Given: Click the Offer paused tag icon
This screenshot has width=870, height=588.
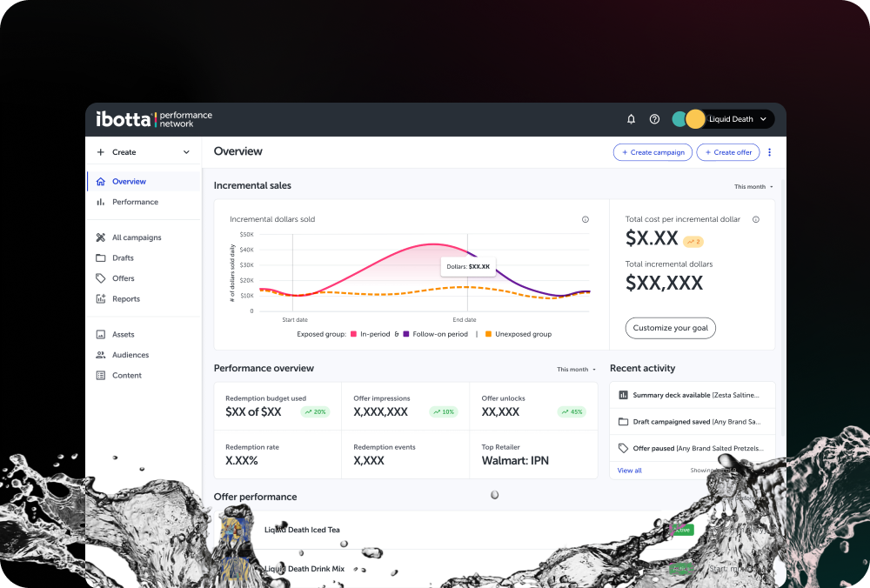Looking at the screenshot, I should point(623,448).
